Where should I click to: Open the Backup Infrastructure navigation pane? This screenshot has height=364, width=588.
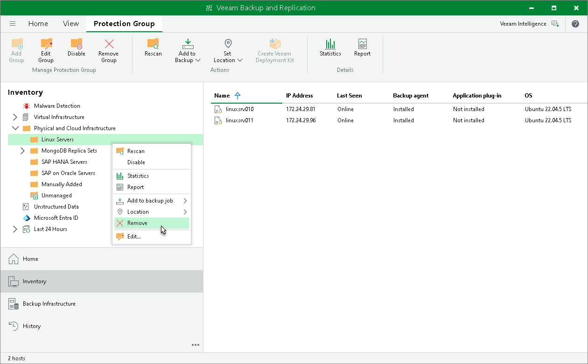click(102, 304)
